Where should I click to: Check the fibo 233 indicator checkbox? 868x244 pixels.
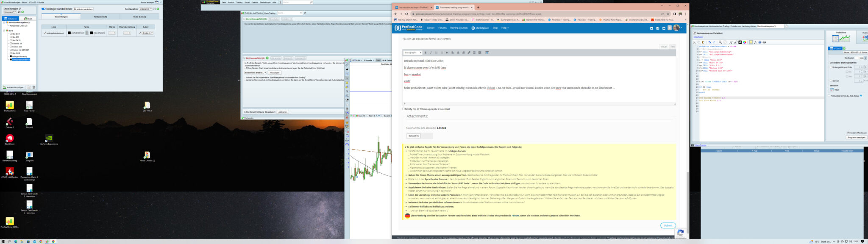point(11,37)
